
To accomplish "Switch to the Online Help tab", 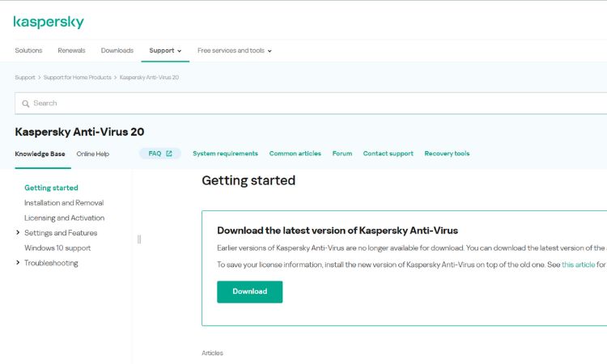I will (x=93, y=154).
